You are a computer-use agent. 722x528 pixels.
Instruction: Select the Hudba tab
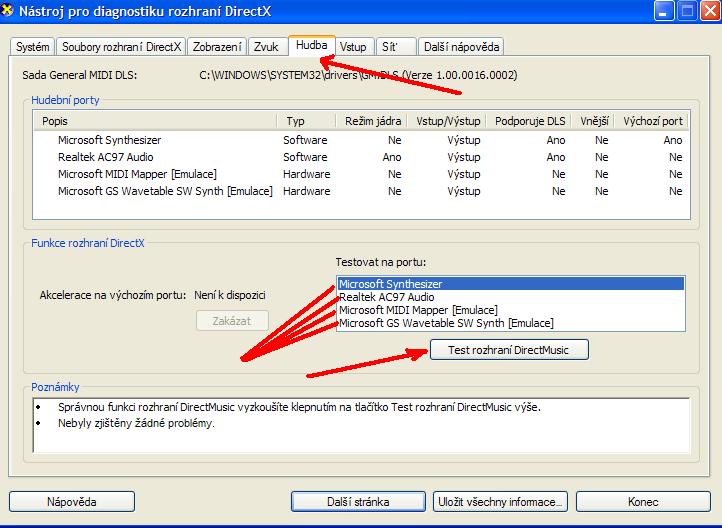[x=311, y=45]
